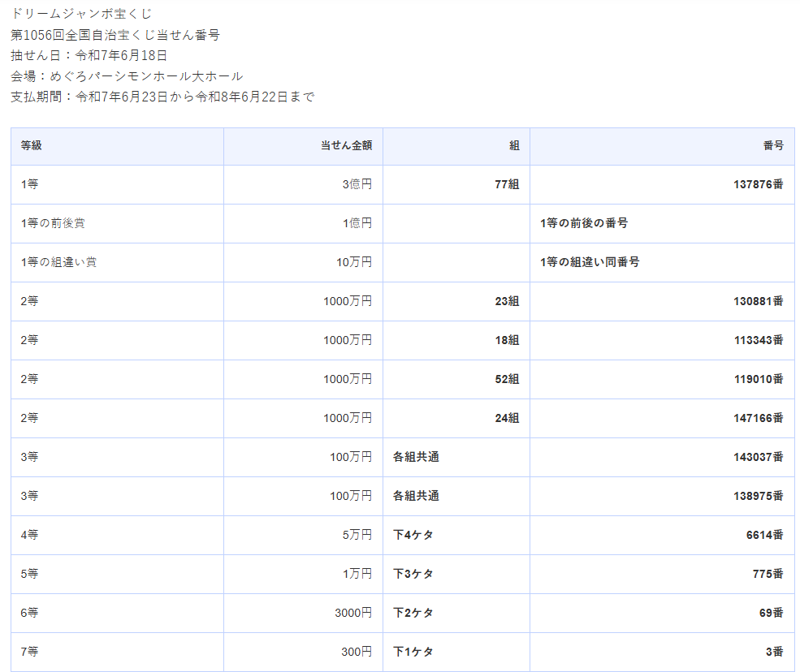Click the 1等の組違い賞 row label
The width and height of the screenshot is (800, 672).
[58, 262]
